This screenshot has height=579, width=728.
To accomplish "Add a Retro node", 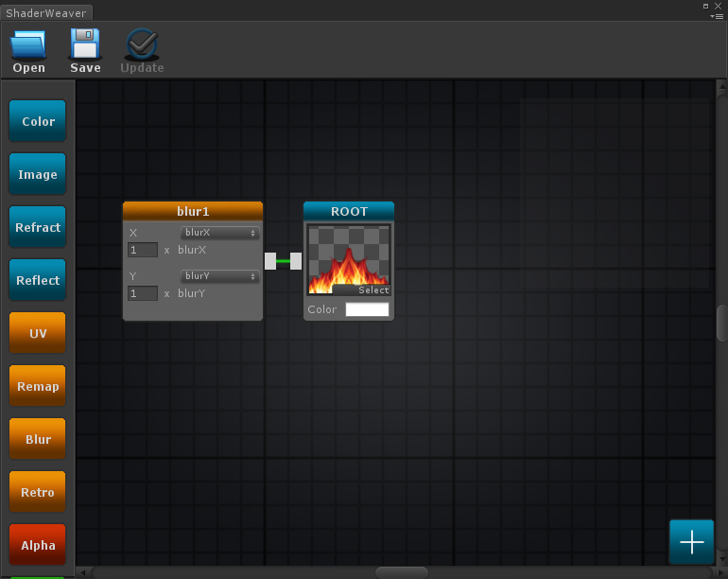I will coord(38,492).
